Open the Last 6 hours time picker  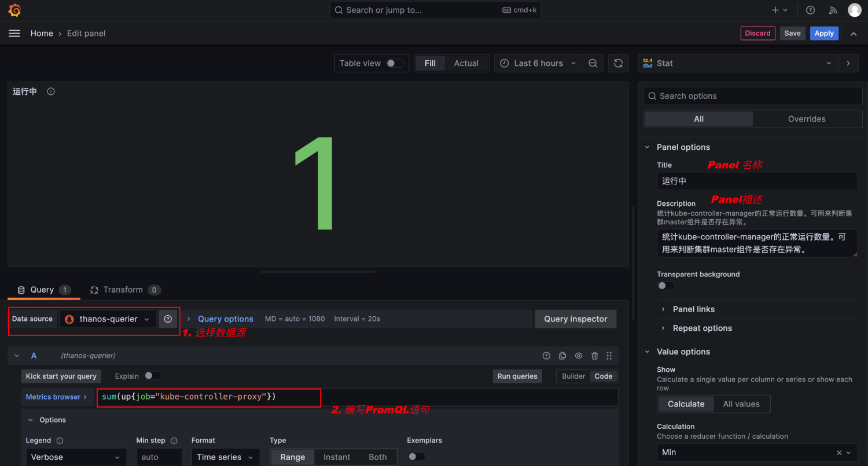[x=539, y=64]
